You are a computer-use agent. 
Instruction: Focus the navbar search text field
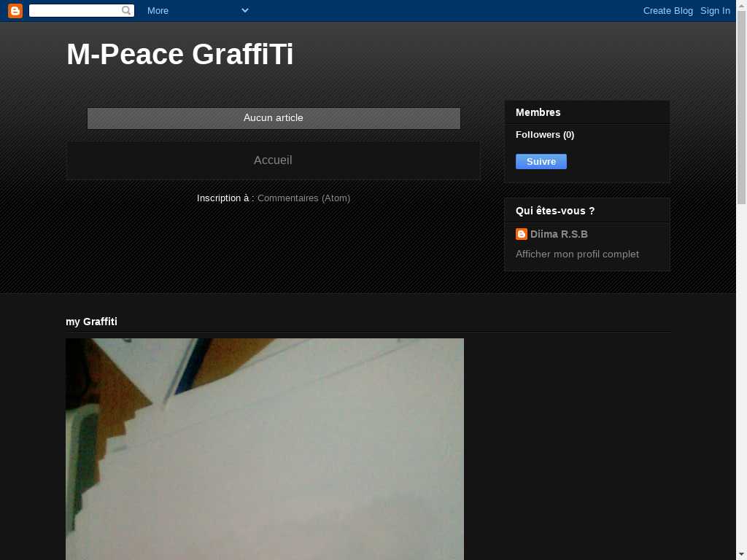(74, 11)
